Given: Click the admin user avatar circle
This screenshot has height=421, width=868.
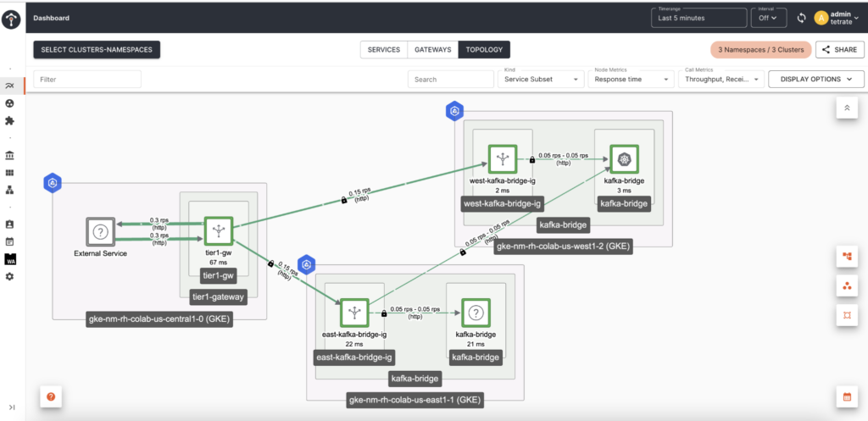Looking at the screenshot, I should pyautogui.click(x=821, y=19).
